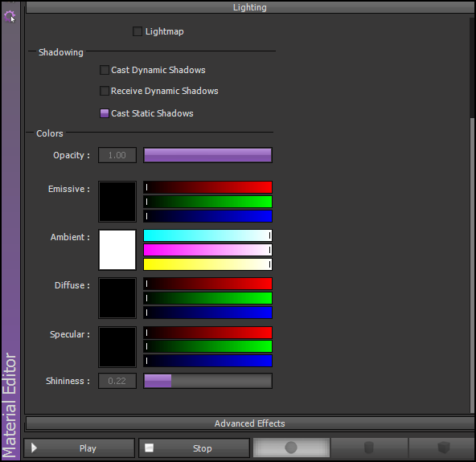This screenshot has height=462, width=476.
Task: Select the cylinder preview shape icon
Action: 369,448
